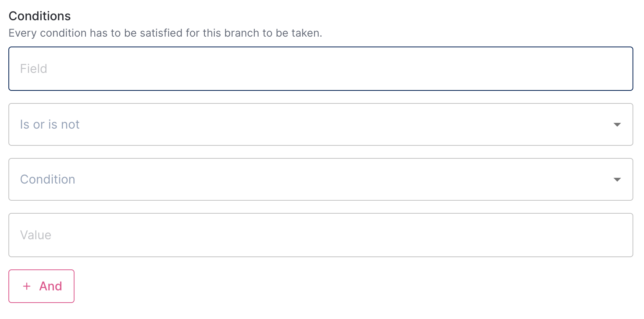Click the Value placeholder text
The height and width of the screenshot is (319, 644).
pos(36,235)
